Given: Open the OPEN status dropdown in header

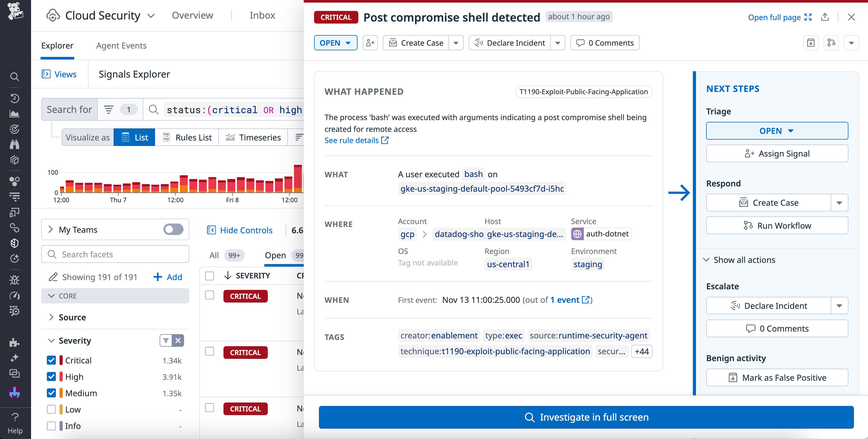Looking at the screenshot, I should tap(335, 43).
